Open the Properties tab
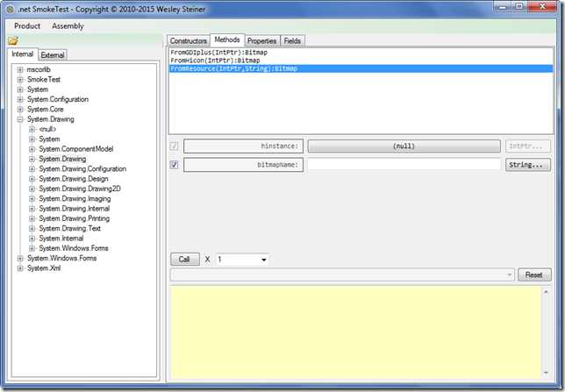 [262, 40]
